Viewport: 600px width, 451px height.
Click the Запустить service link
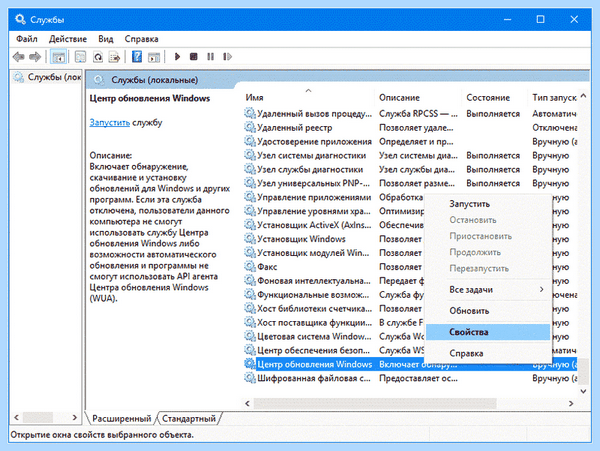109,122
